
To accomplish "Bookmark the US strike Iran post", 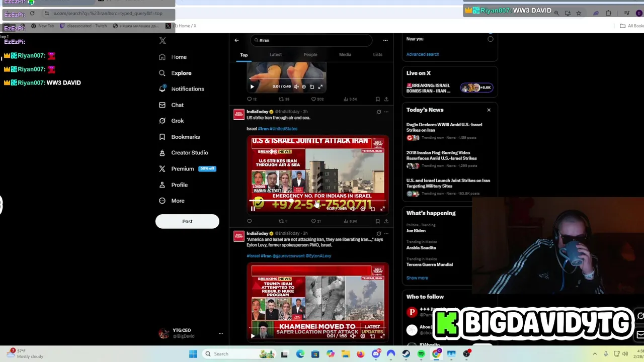I will click(x=377, y=221).
